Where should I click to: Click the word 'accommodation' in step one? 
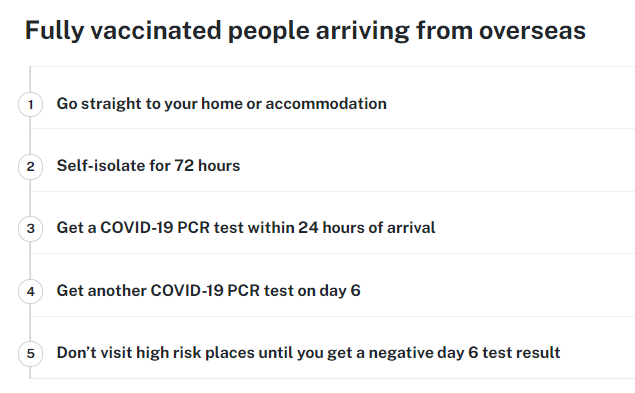click(326, 104)
